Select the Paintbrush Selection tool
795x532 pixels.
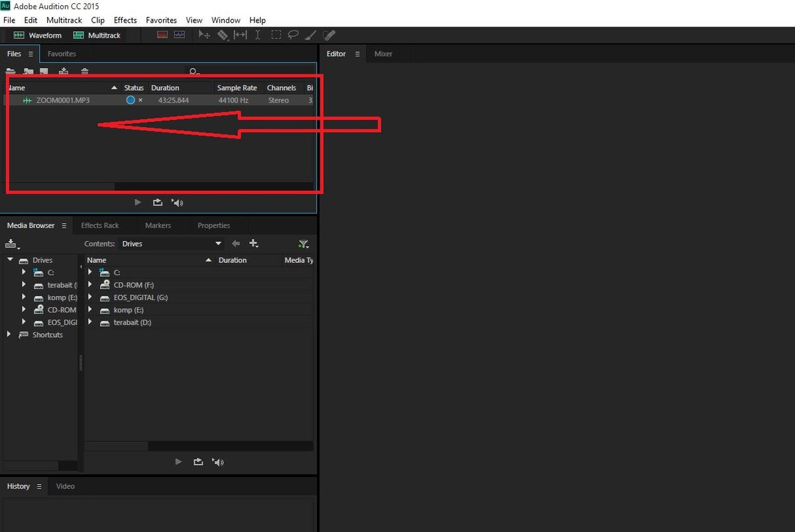pos(311,35)
